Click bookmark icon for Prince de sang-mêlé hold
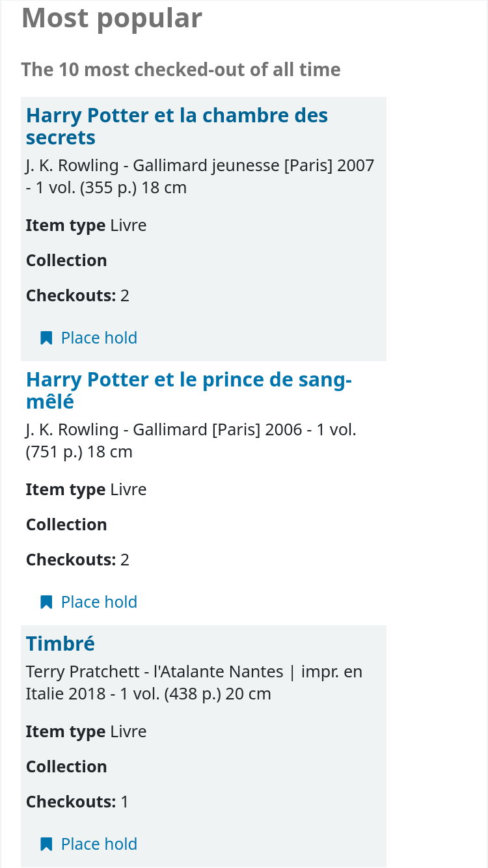This screenshot has height=868, width=488. [46, 603]
